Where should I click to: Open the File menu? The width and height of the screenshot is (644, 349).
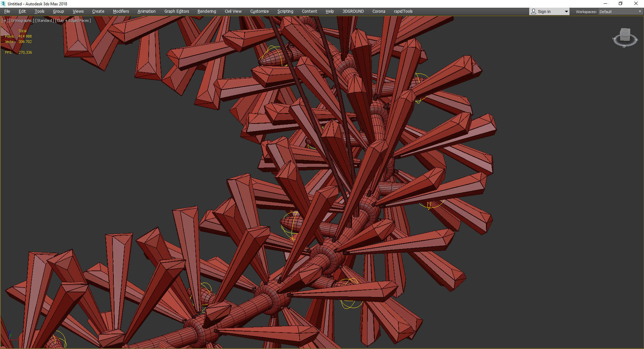coord(7,11)
